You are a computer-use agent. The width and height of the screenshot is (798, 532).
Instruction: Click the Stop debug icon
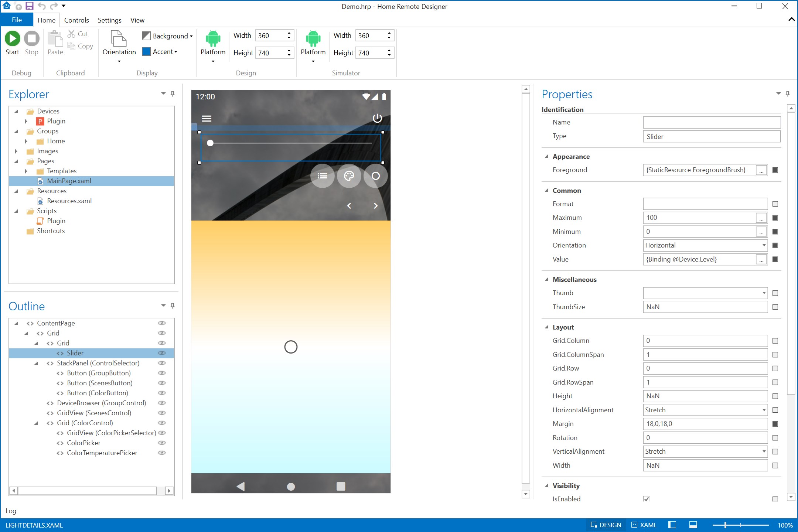pos(31,38)
